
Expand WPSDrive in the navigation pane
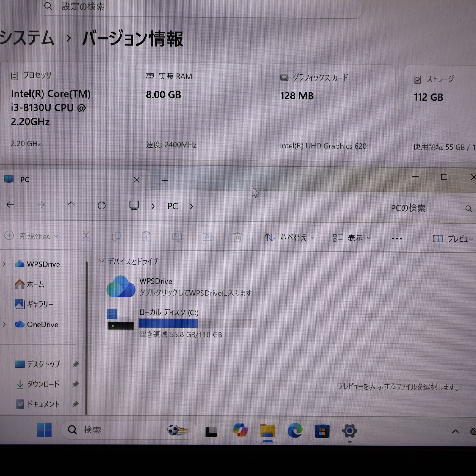point(4,264)
